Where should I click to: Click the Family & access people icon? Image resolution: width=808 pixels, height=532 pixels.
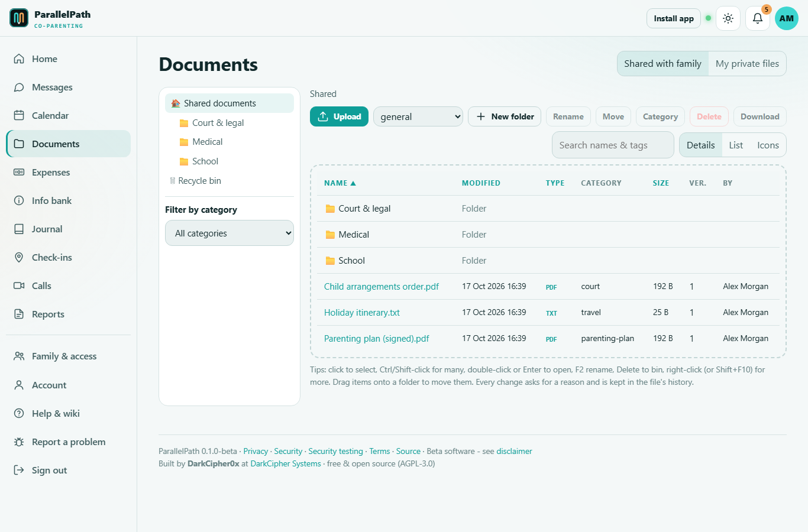click(19, 356)
